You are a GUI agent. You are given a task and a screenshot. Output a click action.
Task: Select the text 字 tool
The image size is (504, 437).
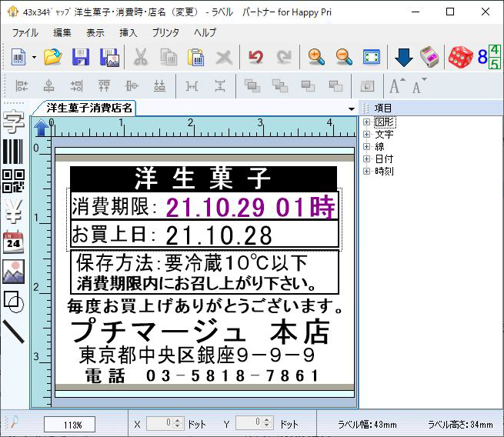click(13, 122)
